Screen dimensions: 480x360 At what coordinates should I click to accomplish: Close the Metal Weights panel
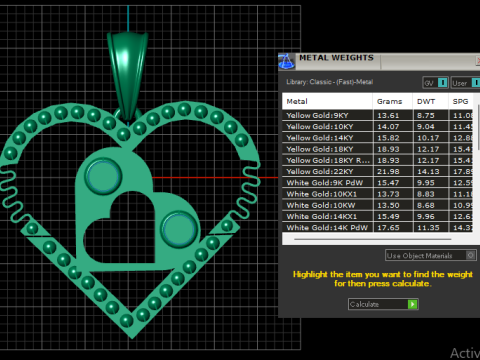point(478,60)
